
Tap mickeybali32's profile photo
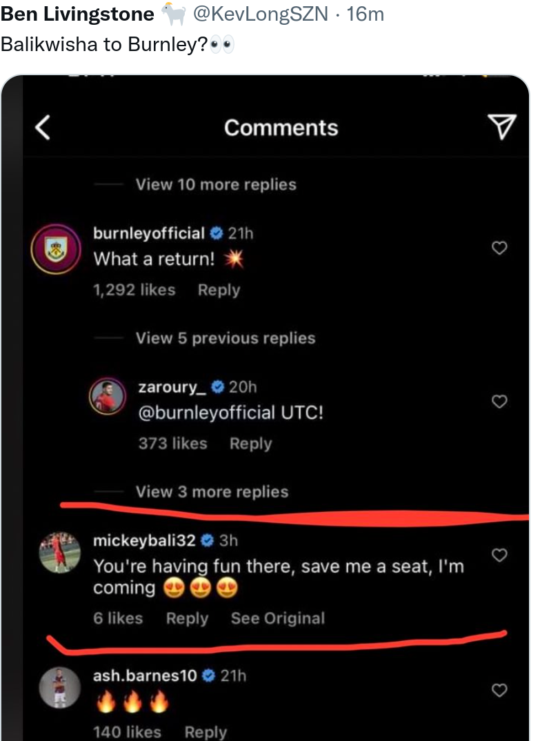[57, 552]
